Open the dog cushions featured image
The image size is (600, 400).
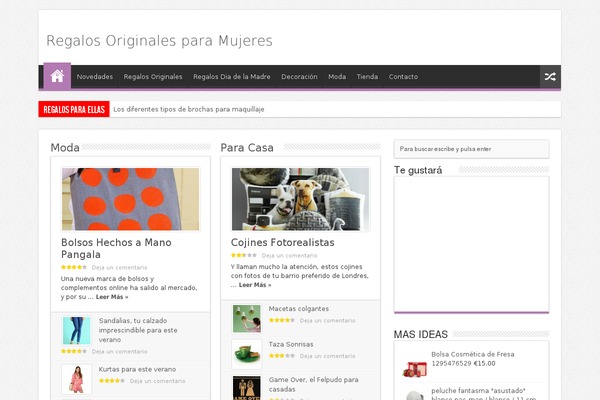pyautogui.click(x=300, y=199)
